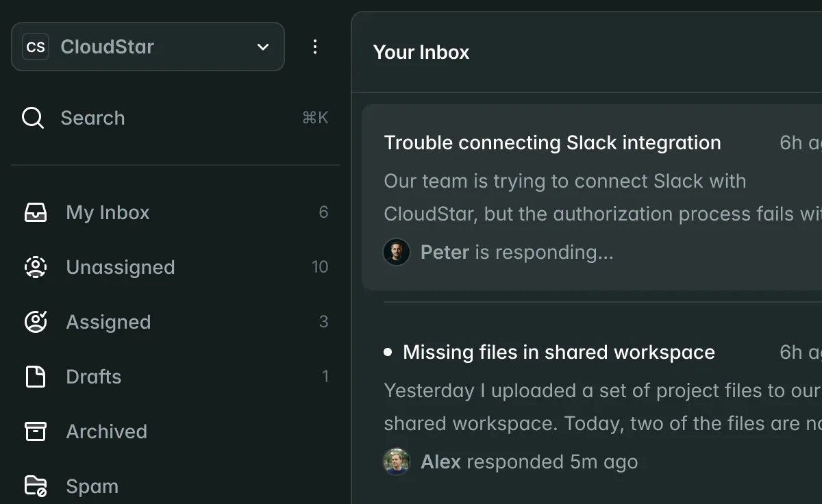
Task: Open the Spam folder icon
Action: pyautogui.click(x=35, y=486)
